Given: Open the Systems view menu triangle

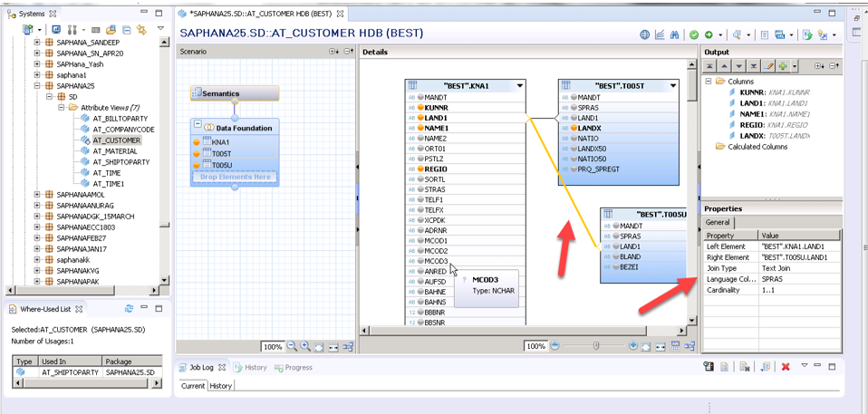Looking at the screenshot, I should [x=160, y=28].
